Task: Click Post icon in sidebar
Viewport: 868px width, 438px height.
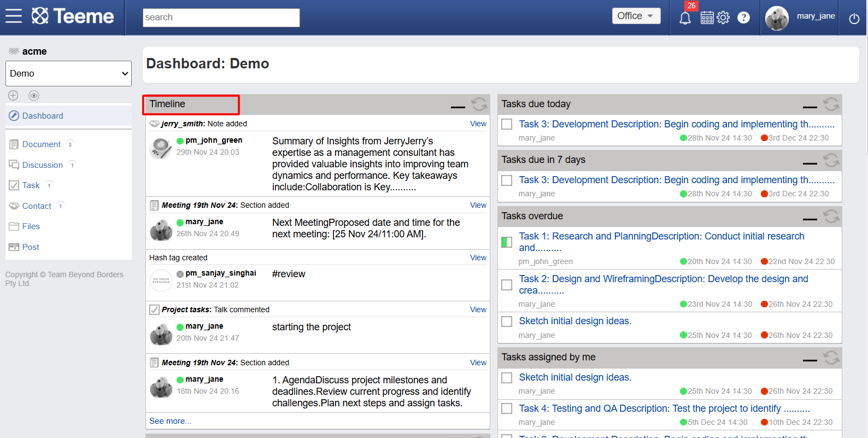Action: 14,247
